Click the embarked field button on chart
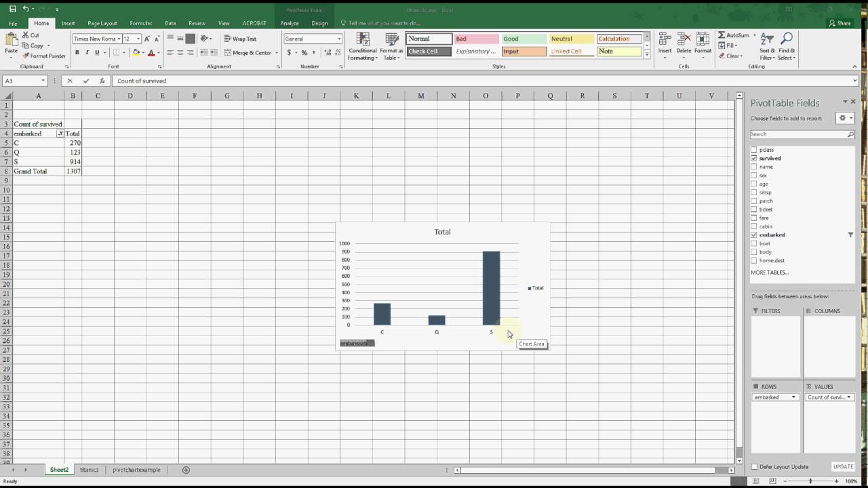868x488 pixels. click(x=357, y=343)
